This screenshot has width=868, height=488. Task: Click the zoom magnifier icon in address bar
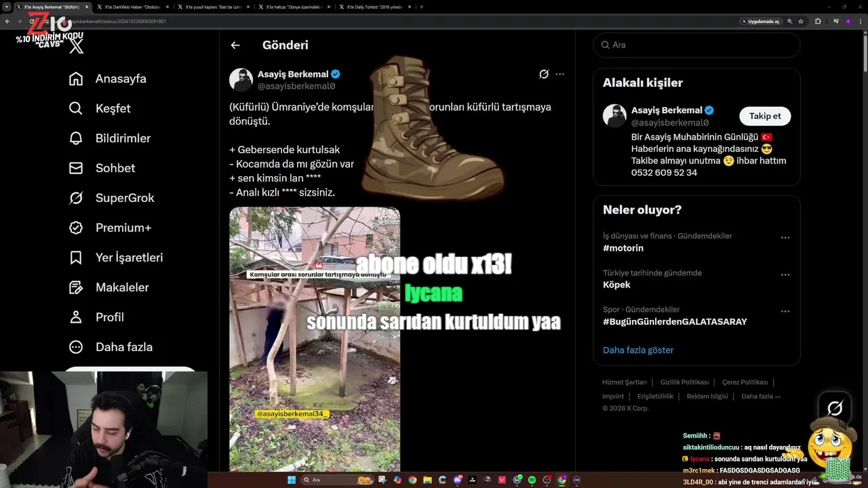pyautogui.click(x=790, y=21)
